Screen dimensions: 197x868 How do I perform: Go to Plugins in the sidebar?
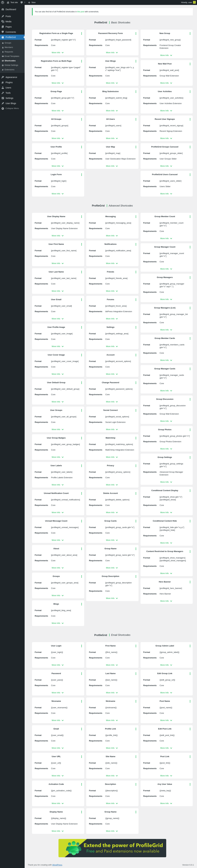coord(9,82)
